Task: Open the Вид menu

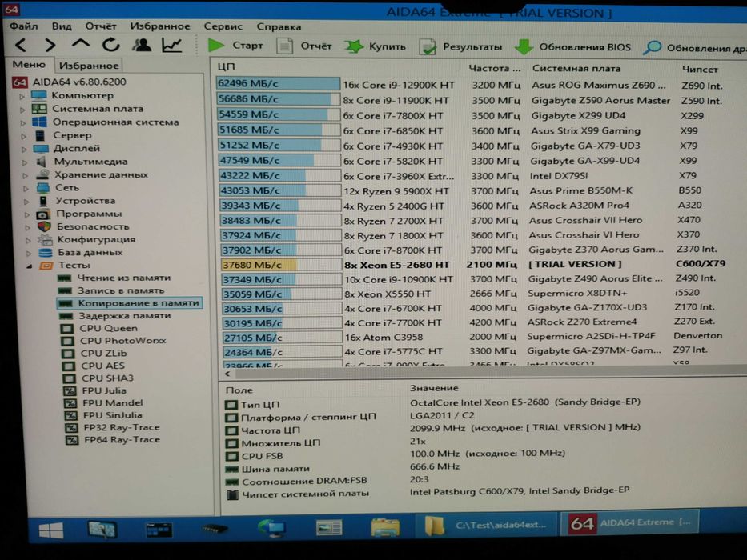Action: 62,26
